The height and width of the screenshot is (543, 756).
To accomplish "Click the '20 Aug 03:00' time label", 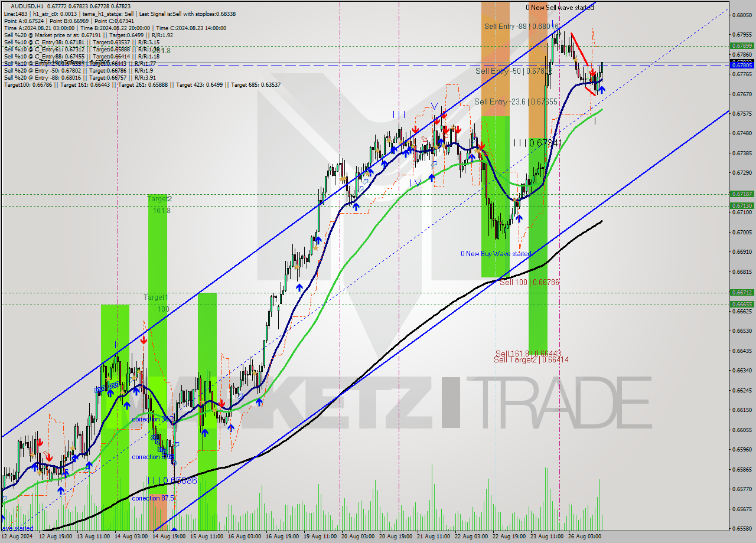I will point(359,537).
